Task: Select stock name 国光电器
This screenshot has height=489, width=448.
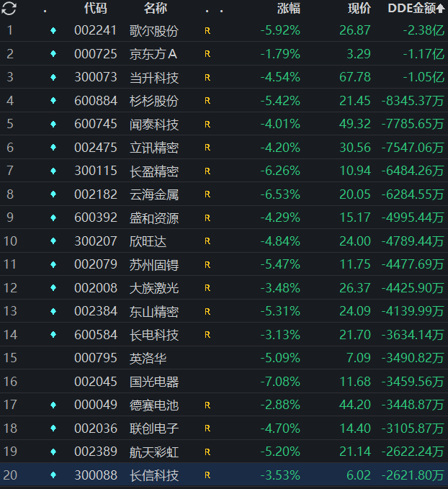Action: tap(154, 382)
